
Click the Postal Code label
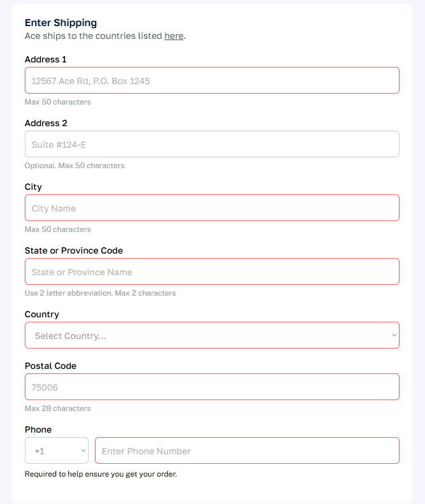pos(50,366)
